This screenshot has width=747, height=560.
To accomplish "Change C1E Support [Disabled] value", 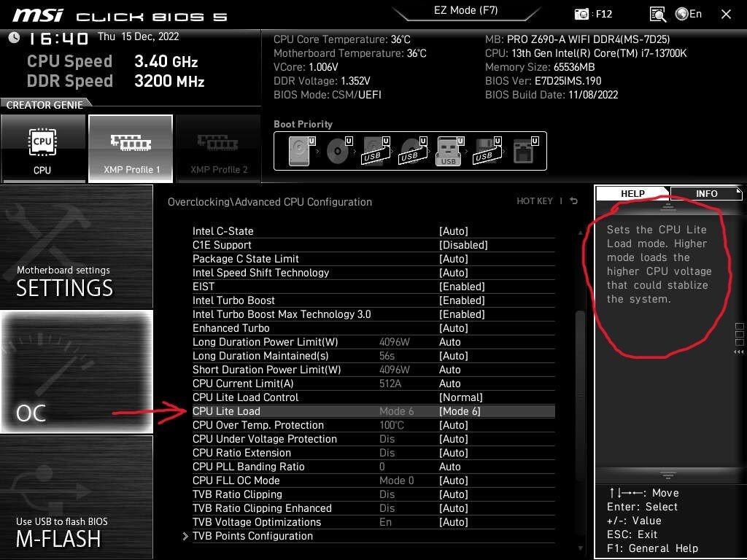I will (373, 245).
